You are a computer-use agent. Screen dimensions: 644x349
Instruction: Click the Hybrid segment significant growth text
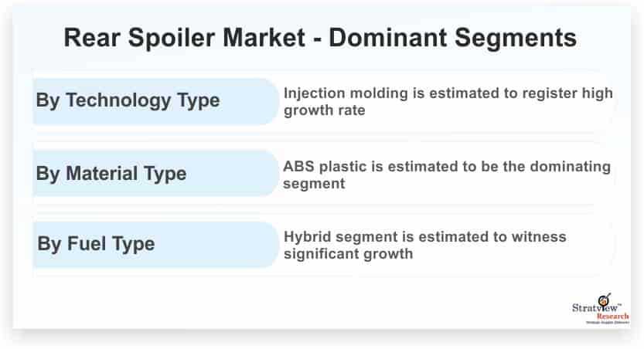click(425, 245)
